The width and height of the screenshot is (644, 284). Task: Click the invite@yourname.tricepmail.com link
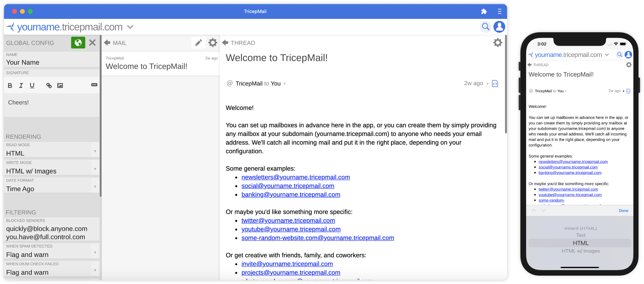point(287,264)
